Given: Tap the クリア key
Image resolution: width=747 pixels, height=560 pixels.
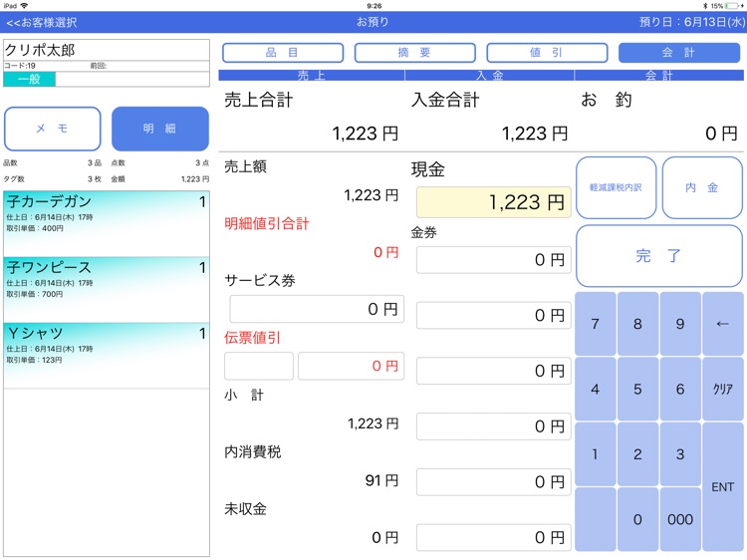Looking at the screenshot, I should [723, 390].
